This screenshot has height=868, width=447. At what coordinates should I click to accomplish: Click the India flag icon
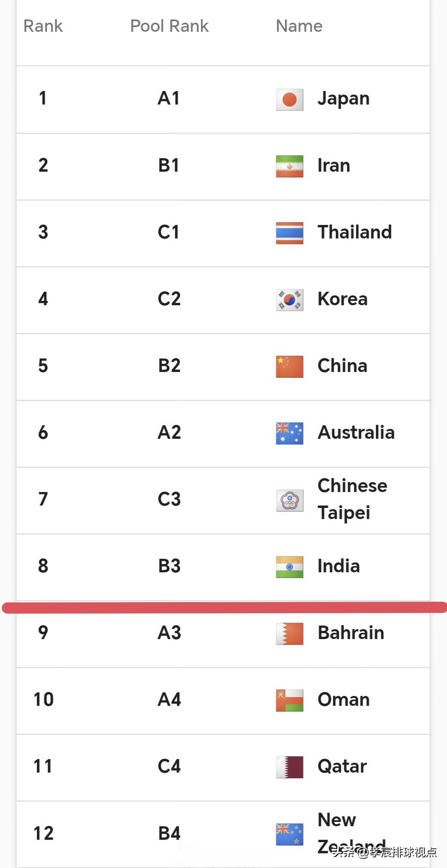pyautogui.click(x=290, y=567)
